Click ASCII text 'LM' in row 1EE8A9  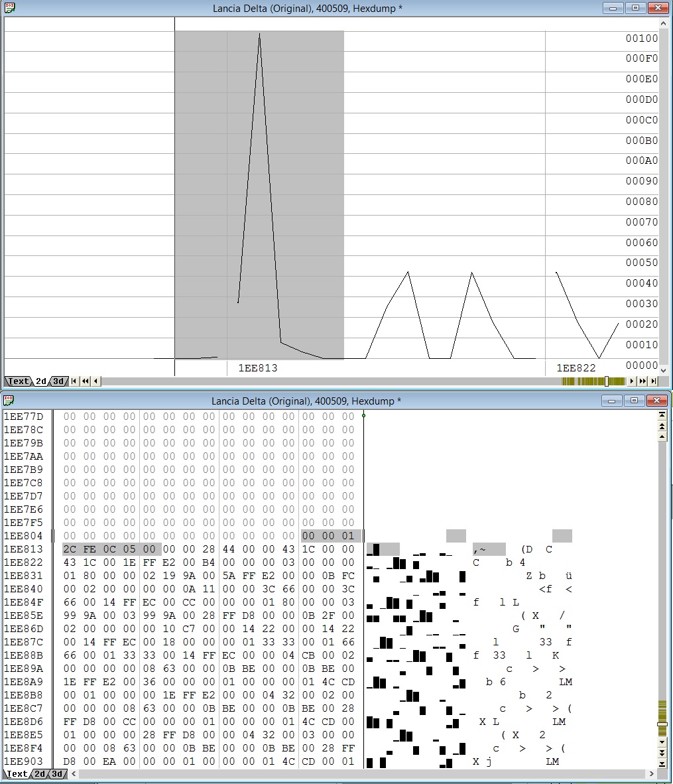[x=566, y=682]
